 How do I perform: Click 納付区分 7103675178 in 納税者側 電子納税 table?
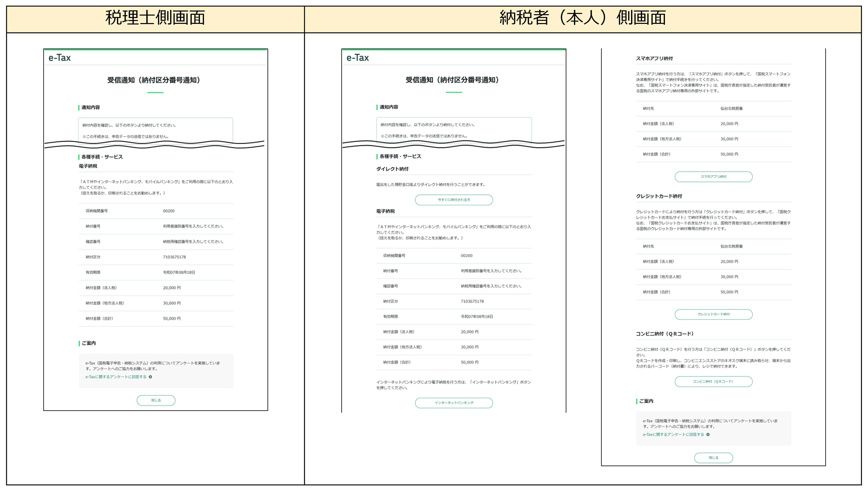473,301
